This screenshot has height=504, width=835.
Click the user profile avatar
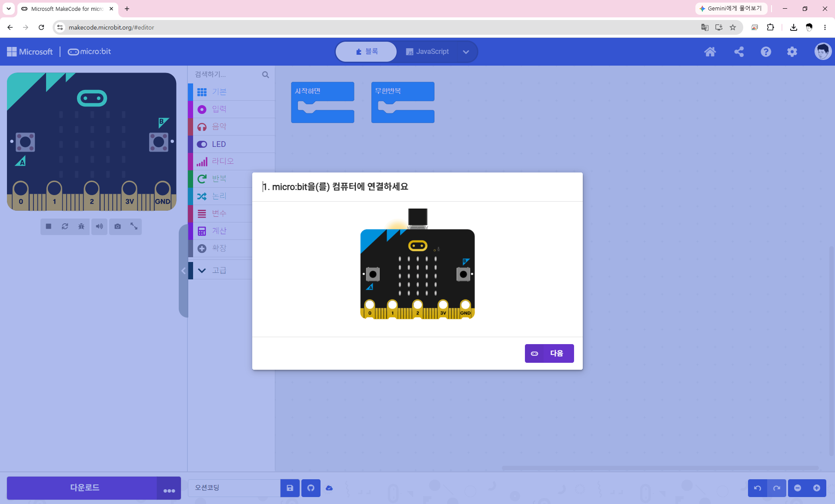point(823,52)
